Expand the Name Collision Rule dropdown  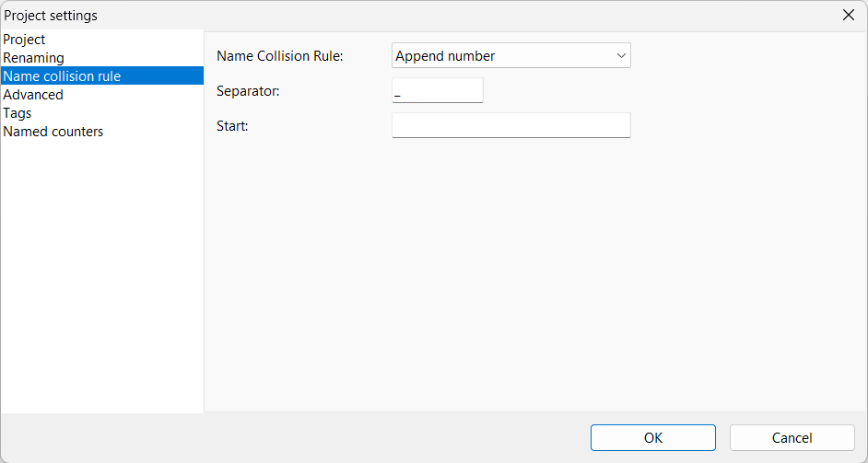[x=511, y=56]
